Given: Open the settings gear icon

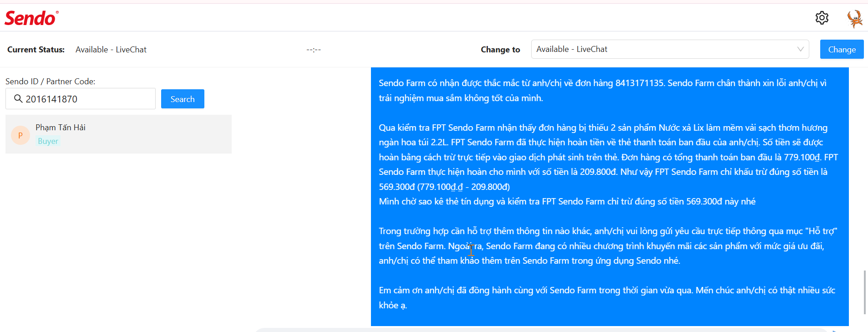Looking at the screenshot, I should tap(822, 18).
